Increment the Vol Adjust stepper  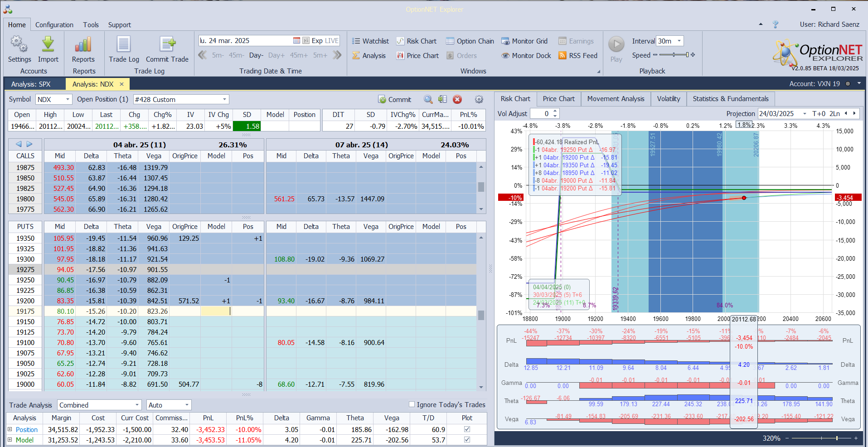point(555,111)
